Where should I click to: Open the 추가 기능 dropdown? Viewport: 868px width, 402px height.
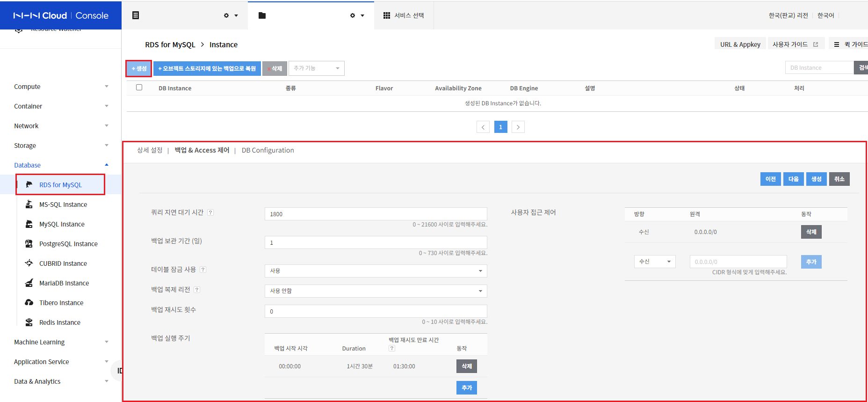(317, 68)
